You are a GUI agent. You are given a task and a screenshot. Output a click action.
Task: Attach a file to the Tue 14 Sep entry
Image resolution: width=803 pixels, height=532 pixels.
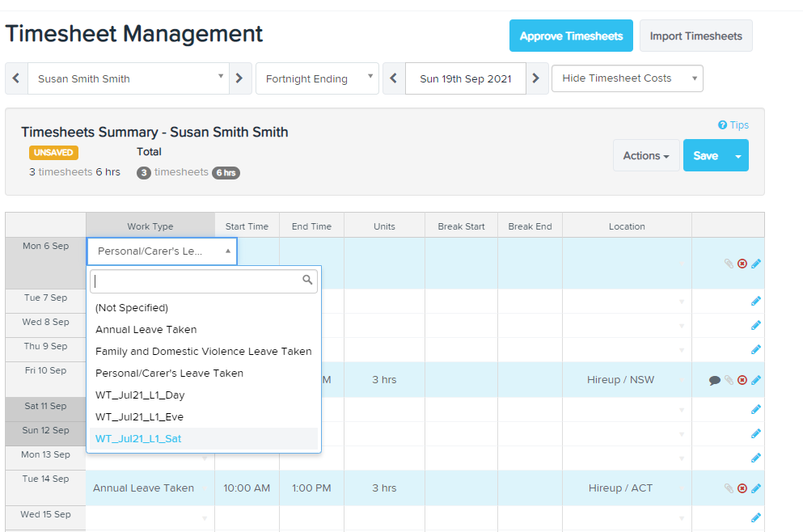(729, 488)
